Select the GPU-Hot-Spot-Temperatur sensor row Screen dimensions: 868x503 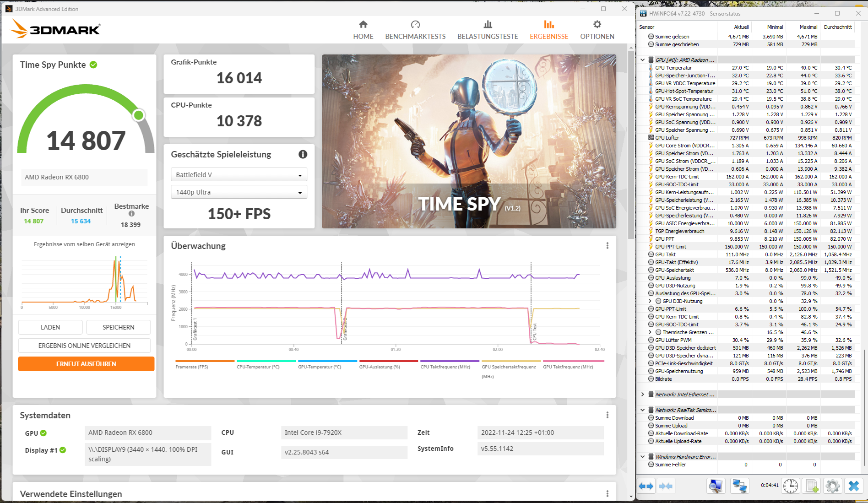(746, 91)
